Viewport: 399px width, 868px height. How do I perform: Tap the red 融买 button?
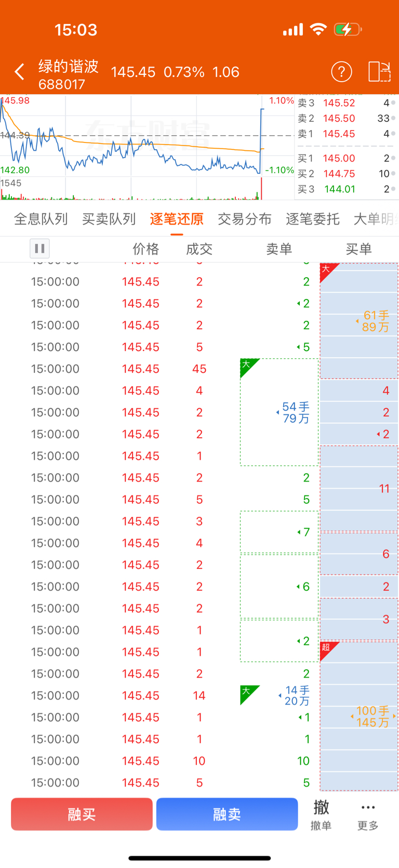(82, 814)
